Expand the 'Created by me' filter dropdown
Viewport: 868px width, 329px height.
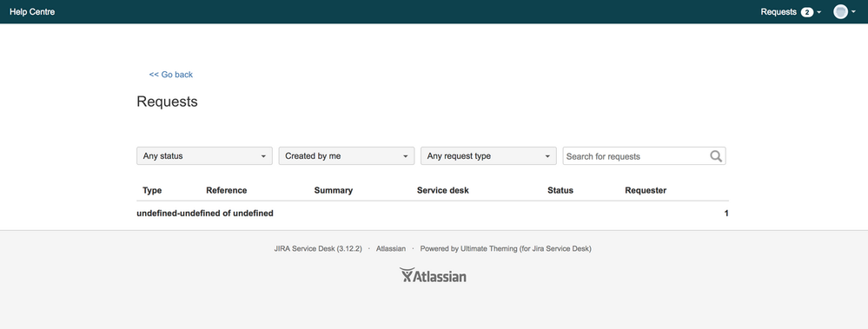[x=347, y=156]
